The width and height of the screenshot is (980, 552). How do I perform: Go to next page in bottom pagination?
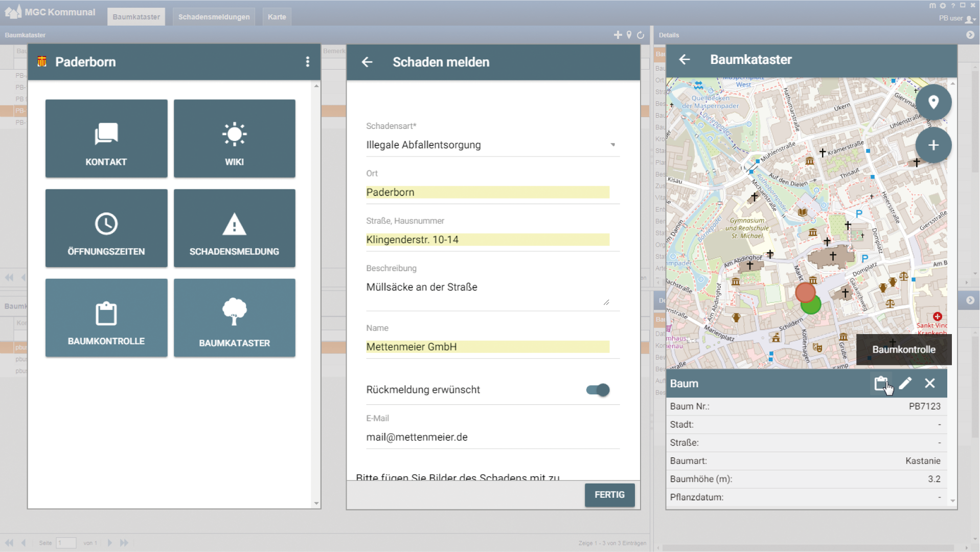tap(109, 543)
